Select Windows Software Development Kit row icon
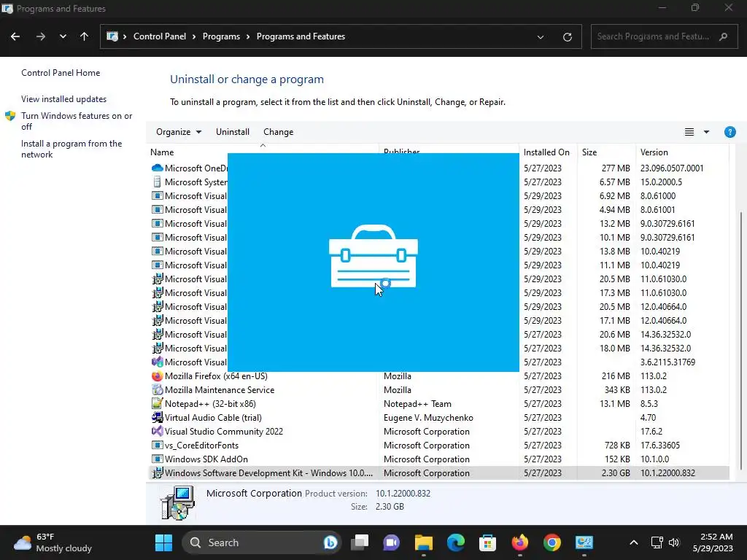This screenshot has width=747, height=560. coord(158,472)
